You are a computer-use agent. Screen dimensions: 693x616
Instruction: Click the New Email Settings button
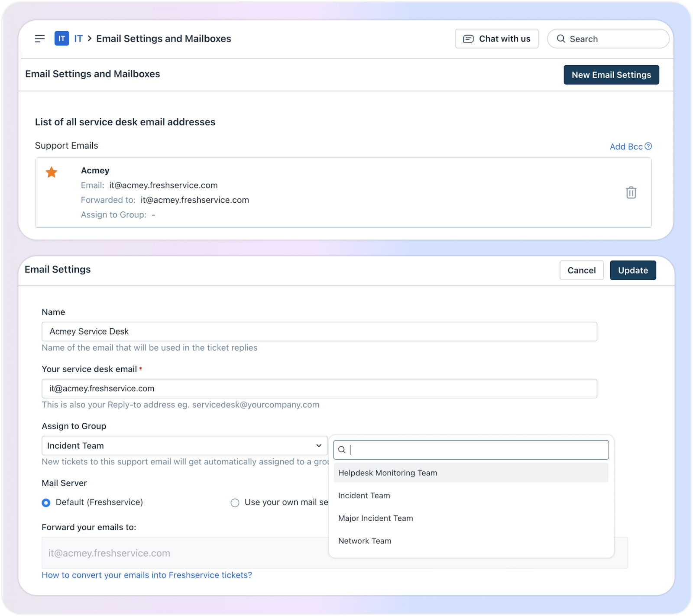611,75
